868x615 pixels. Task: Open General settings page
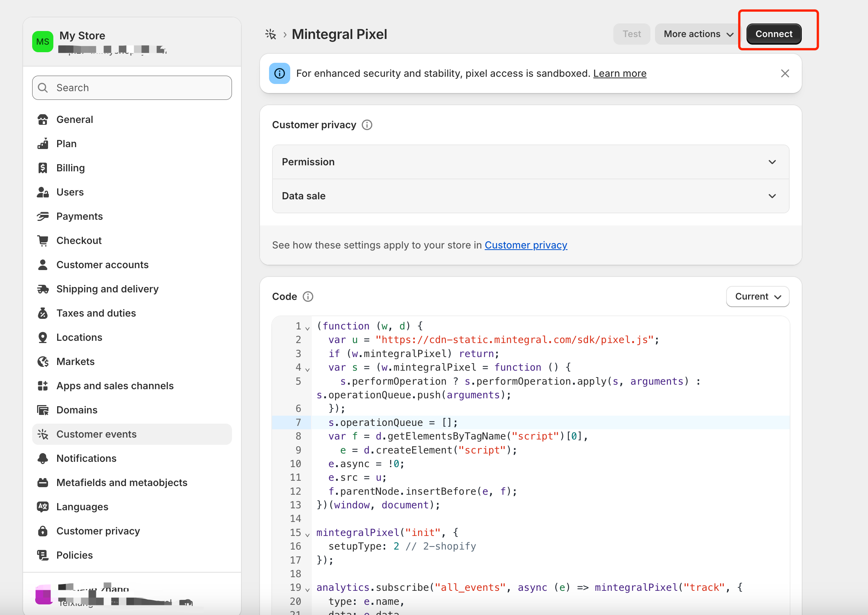tap(132, 120)
